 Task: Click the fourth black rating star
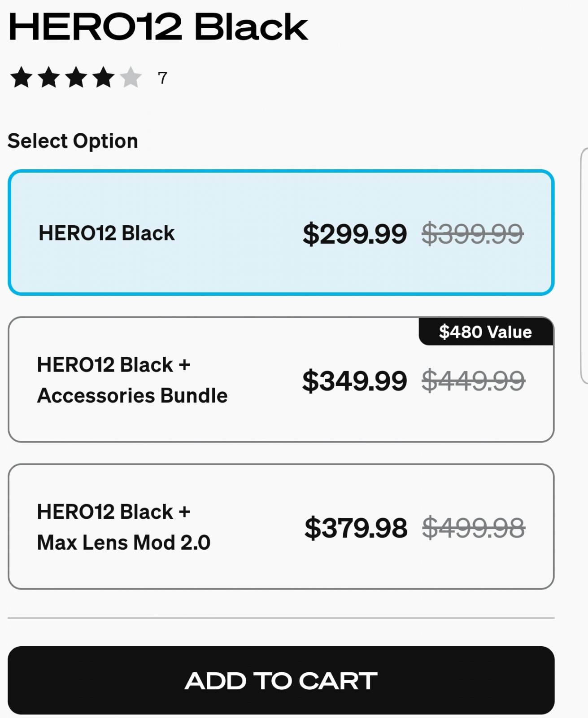pyautogui.click(x=104, y=77)
